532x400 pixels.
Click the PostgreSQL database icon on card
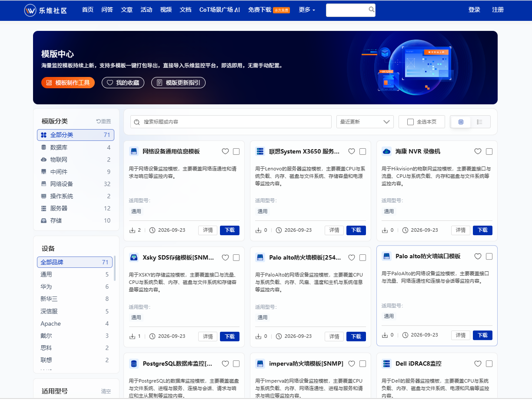click(134, 363)
